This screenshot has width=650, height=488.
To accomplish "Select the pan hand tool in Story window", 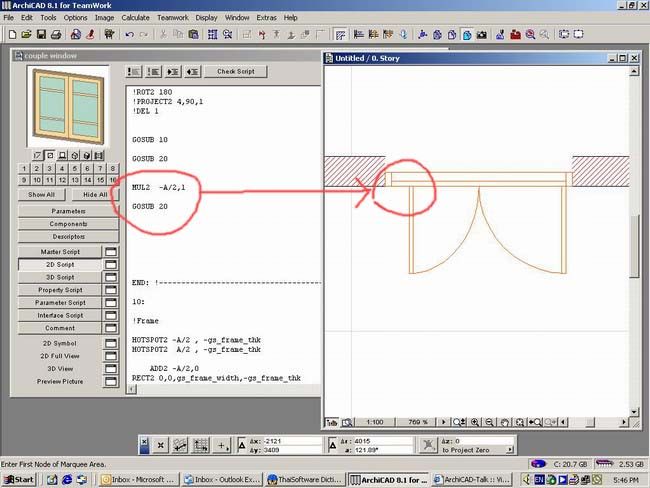I will (504, 422).
